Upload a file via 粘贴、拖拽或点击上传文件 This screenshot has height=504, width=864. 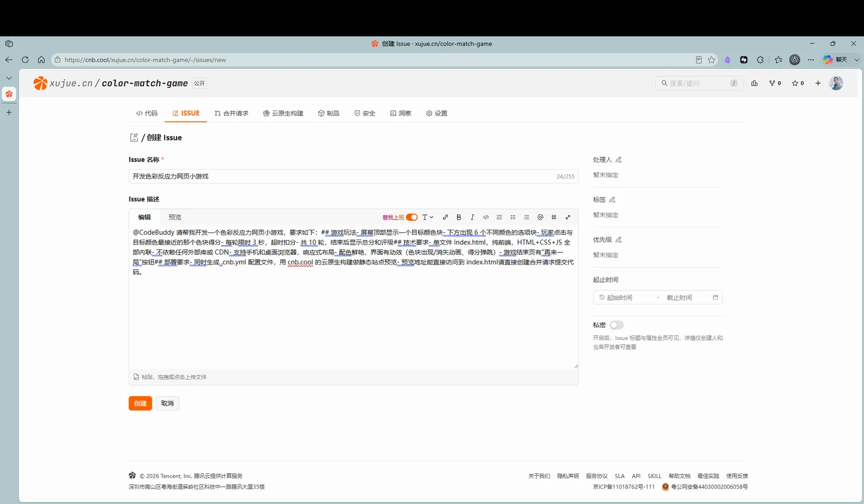(170, 377)
